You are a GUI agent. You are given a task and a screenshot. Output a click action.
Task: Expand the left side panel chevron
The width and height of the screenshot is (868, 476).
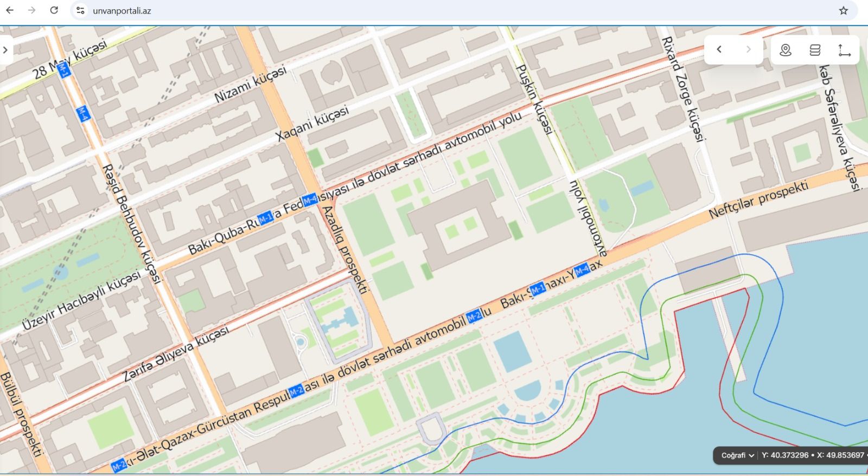coord(5,50)
